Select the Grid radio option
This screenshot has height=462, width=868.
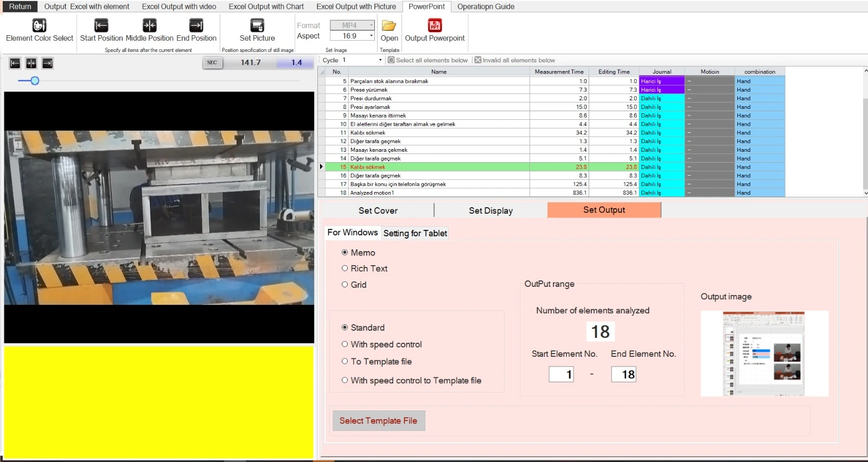344,285
